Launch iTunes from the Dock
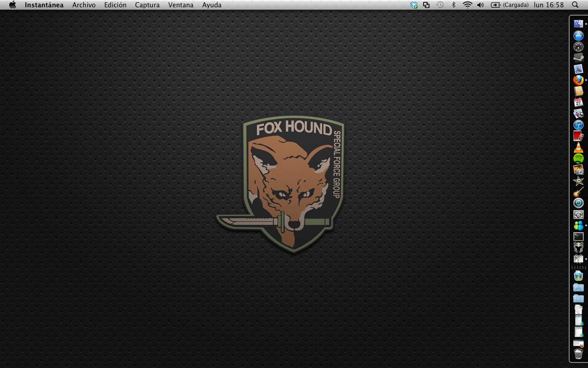588x368 pixels. tap(578, 125)
